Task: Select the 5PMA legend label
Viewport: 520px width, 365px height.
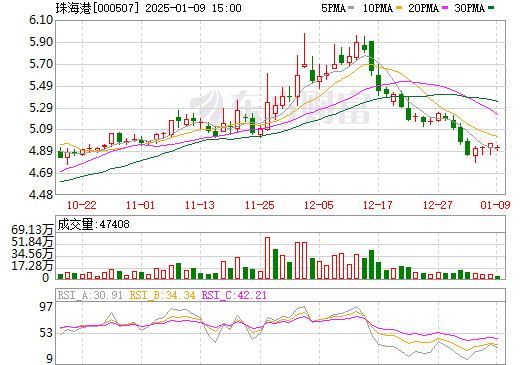Action: coord(333,8)
